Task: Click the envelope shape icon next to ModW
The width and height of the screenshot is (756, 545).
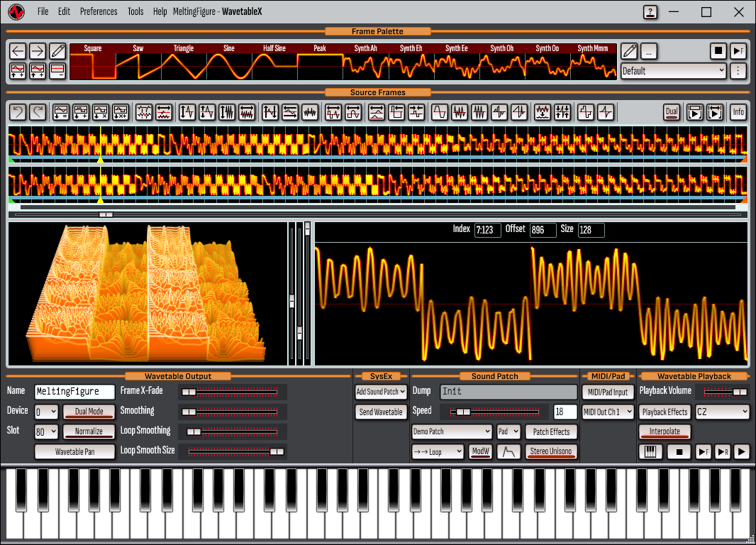Action: tap(508, 451)
